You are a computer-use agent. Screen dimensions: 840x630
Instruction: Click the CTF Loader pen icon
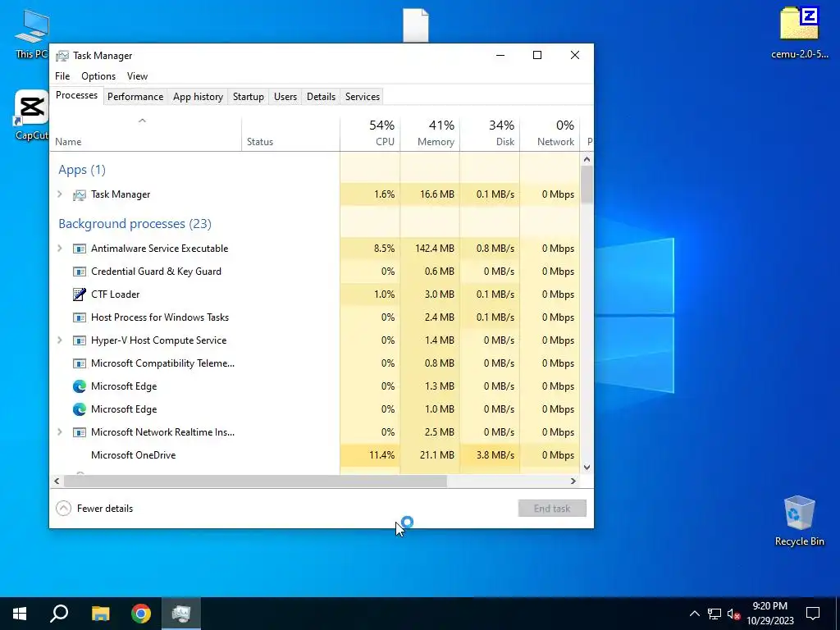(x=80, y=294)
